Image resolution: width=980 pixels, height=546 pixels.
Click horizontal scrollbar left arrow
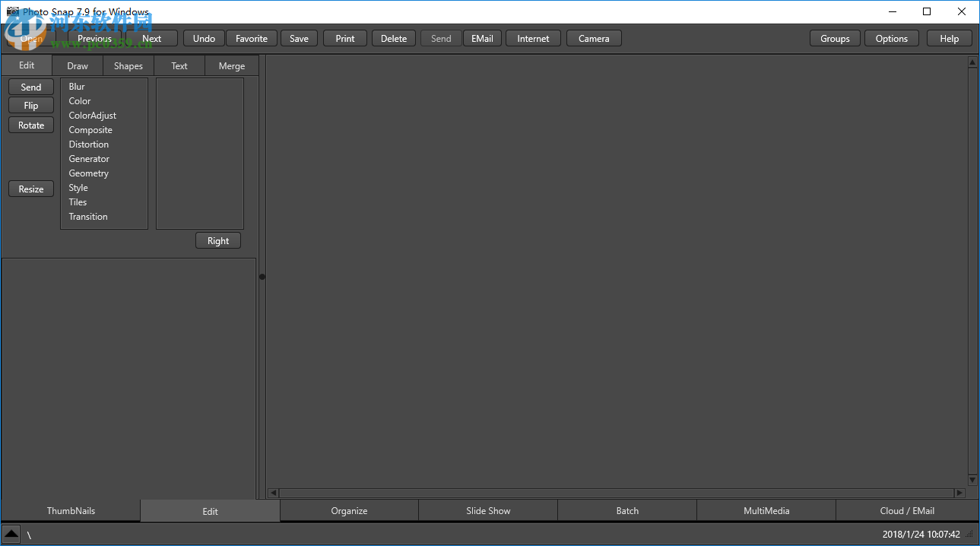(274, 493)
